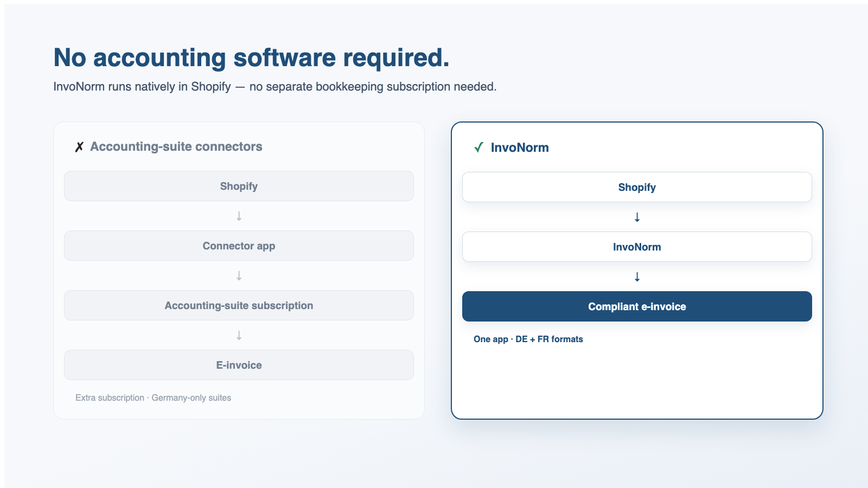Click the "Accounting-suite connectors" card heading
The height and width of the screenshot is (488, 868).
pyautogui.click(x=176, y=146)
